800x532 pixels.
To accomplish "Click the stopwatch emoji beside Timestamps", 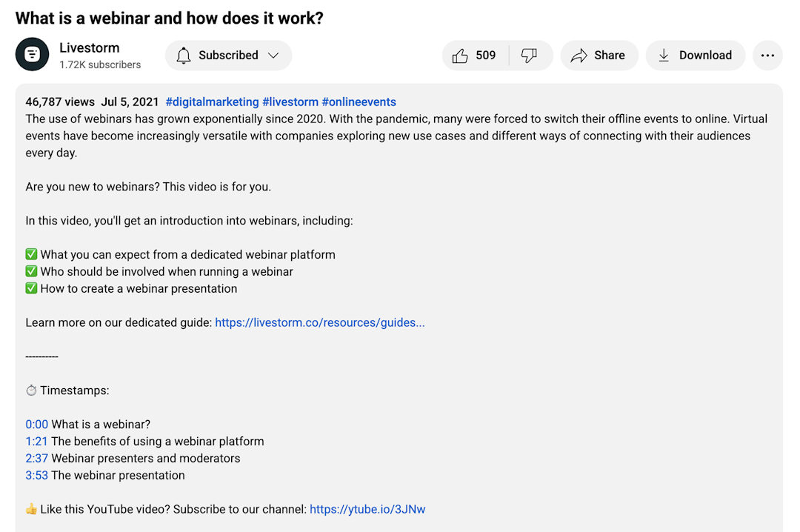I will (31, 390).
